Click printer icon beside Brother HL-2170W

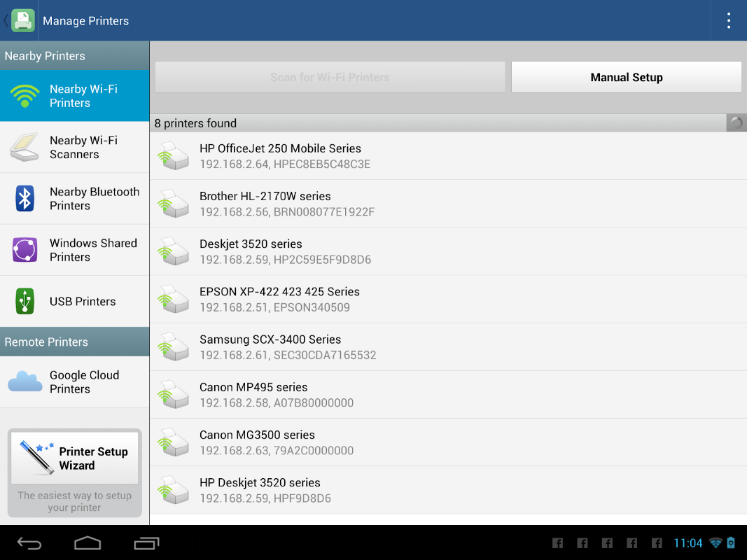coord(174,204)
